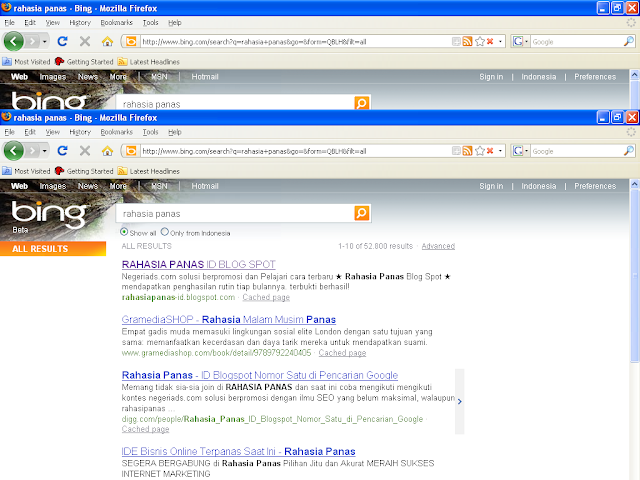
Task: Go Home in front Firefox window
Action: pos(107,151)
